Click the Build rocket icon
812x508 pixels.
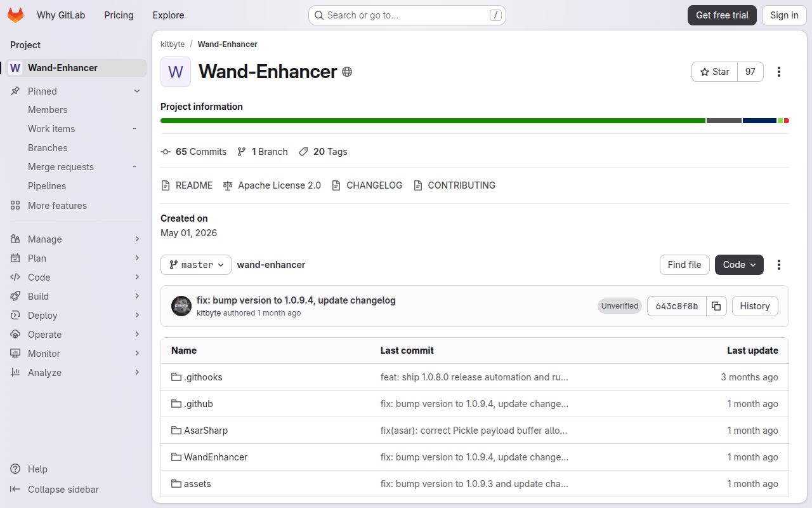pyautogui.click(x=15, y=297)
